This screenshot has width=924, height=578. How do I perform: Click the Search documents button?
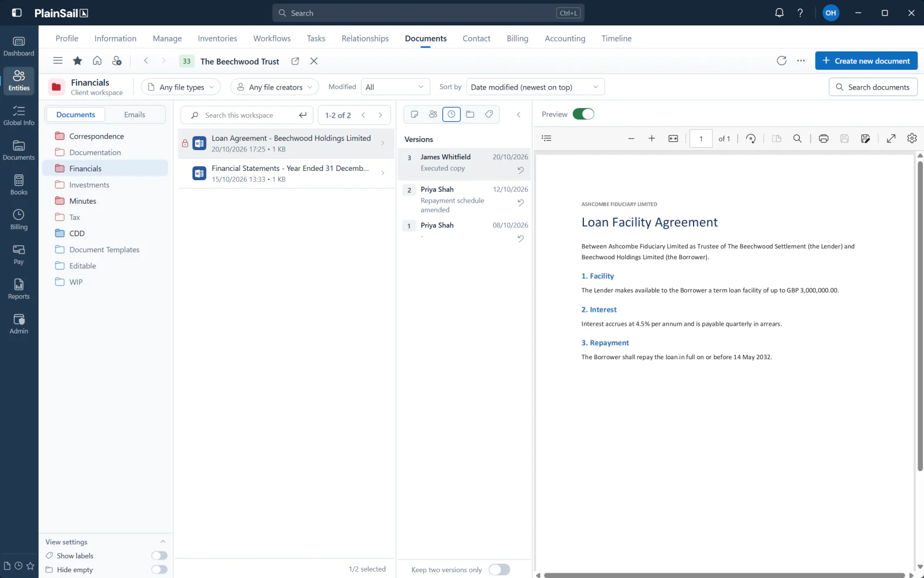873,87
